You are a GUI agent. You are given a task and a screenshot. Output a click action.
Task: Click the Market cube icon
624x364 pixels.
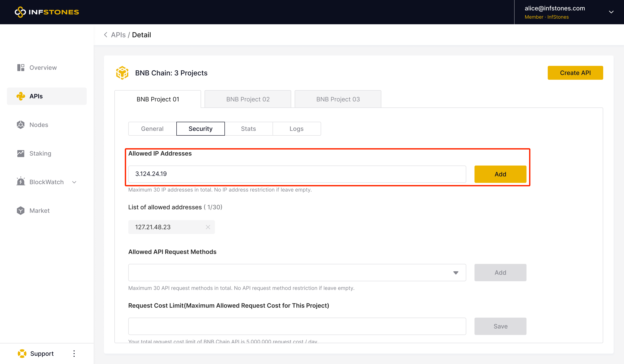coord(21,210)
